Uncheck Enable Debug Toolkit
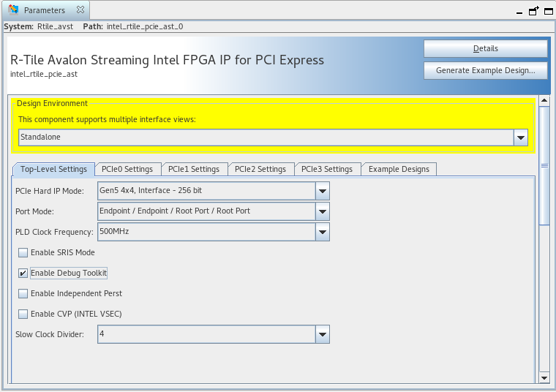This screenshot has width=556, height=392. [23, 274]
